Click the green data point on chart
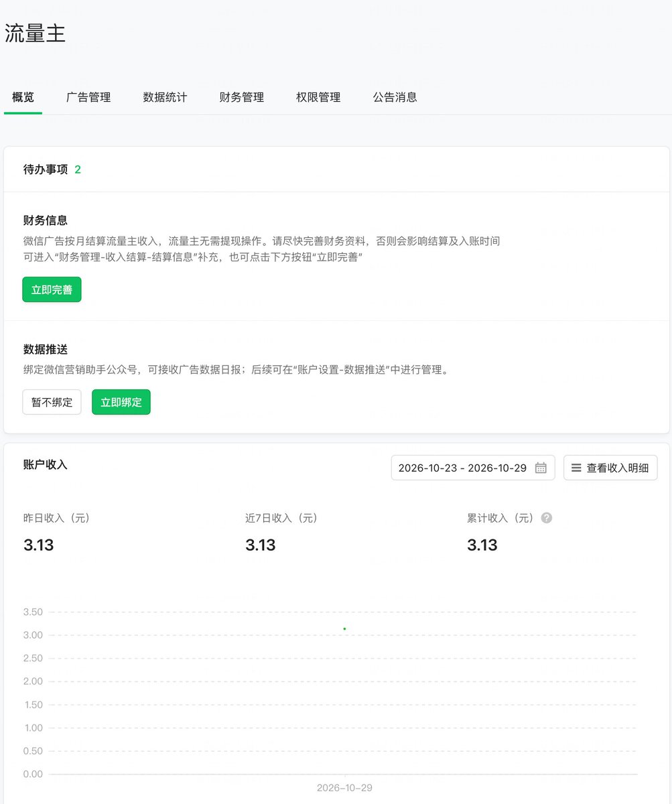 click(344, 628)
